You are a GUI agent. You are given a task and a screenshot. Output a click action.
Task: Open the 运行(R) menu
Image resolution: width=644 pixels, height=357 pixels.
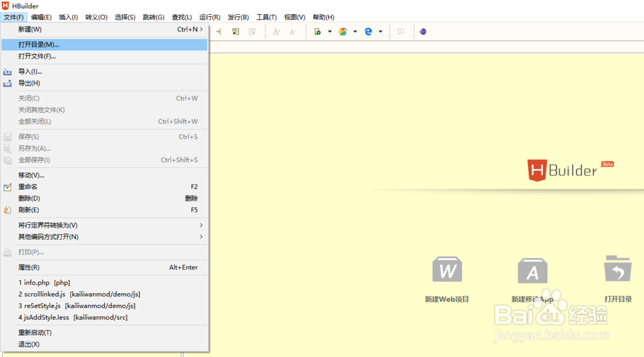209,17
